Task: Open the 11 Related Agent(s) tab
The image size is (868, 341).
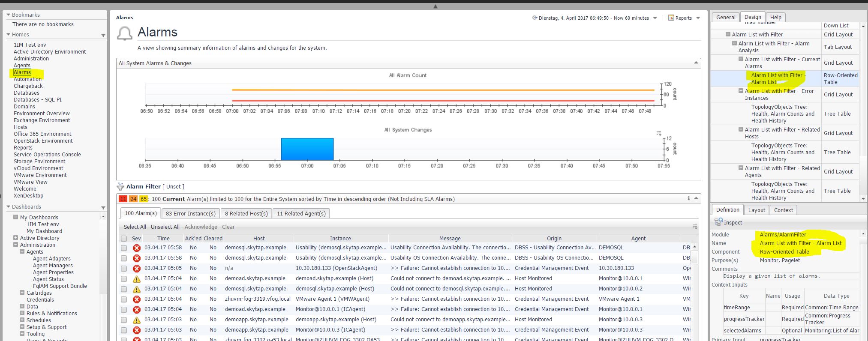Action: [x=301, y=213]
